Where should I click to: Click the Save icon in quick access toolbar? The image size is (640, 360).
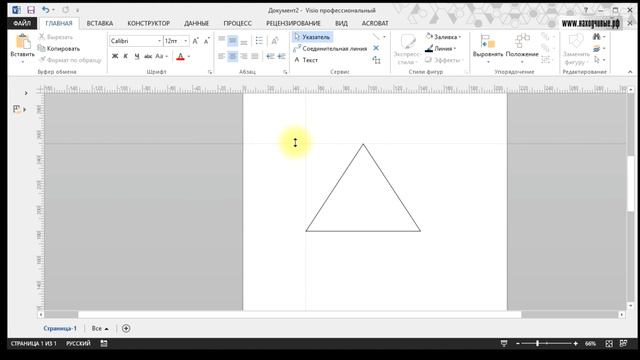(x=31, y=10)
